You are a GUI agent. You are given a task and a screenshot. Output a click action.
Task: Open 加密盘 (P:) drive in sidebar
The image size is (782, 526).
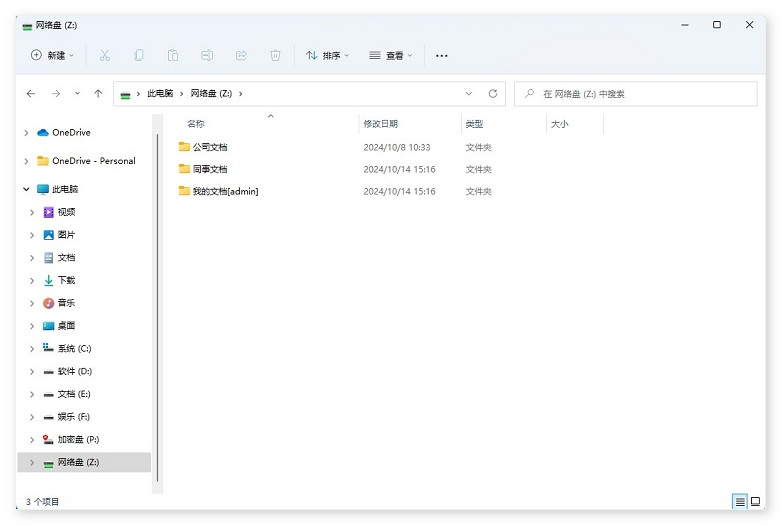[x=78, y=439]
